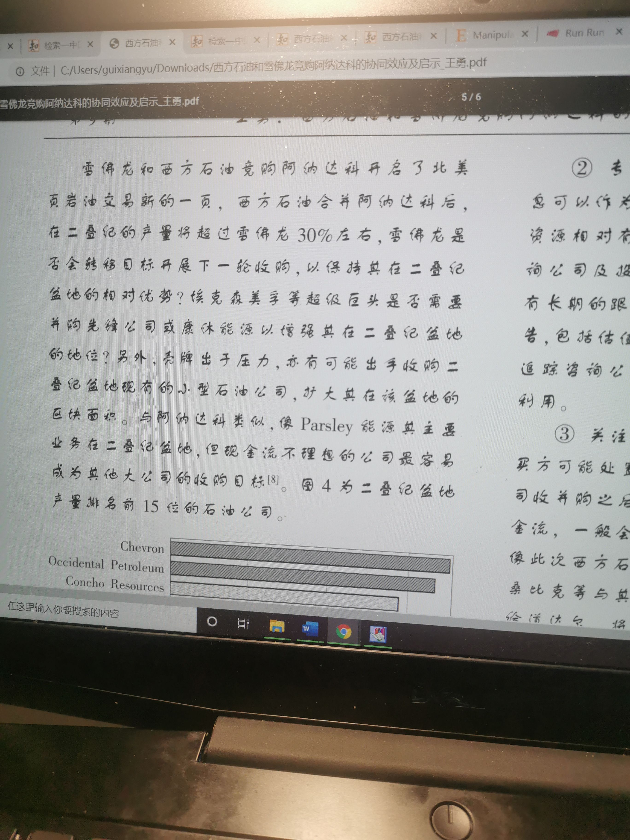Viewport: 630px width, 840px height.
Task: Click the Occidental Petroleum bar in chart
Action: [x=303, y=576]
